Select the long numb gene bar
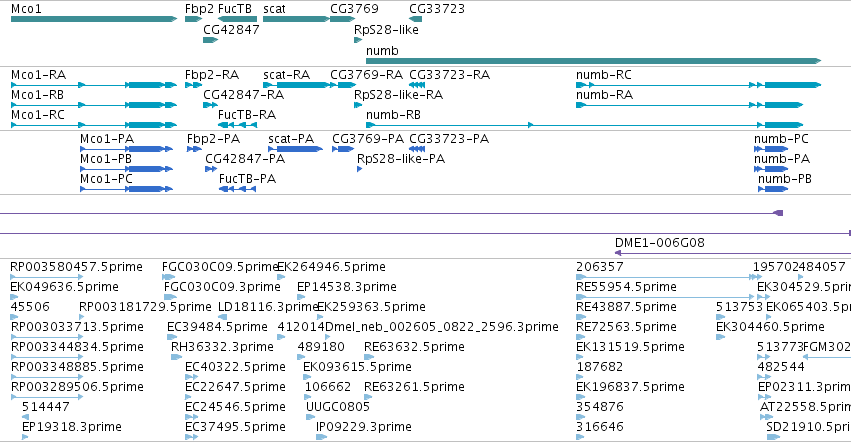Viewport: 851px width, 442px height. pos(594,61)
